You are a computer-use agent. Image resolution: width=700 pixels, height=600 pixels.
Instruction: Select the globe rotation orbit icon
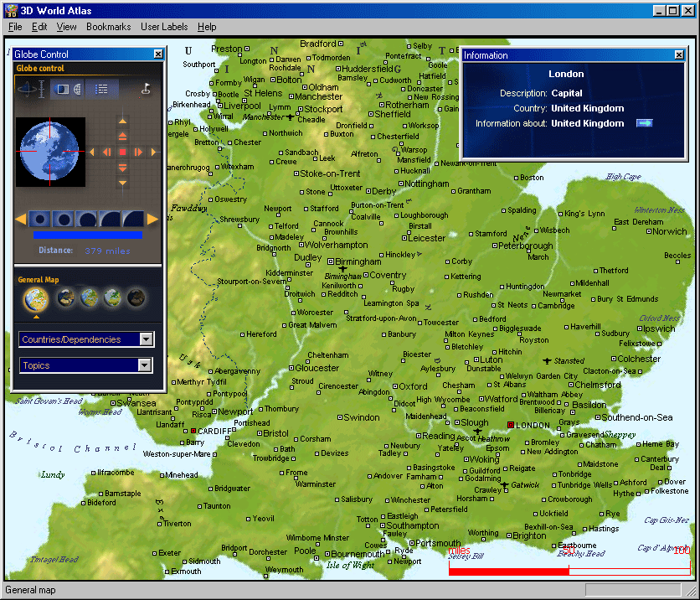[27, 89]
